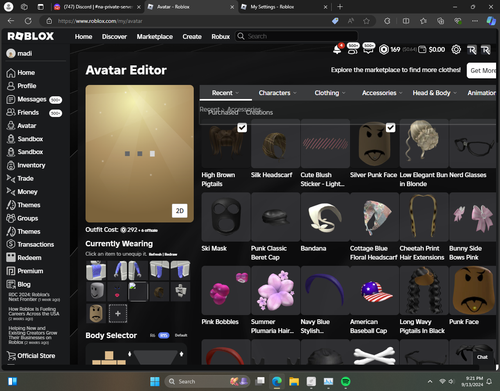Screen dimensions: 500x391
Task: Switch to the Discord browser tab
Action: (x=97, y=7)
